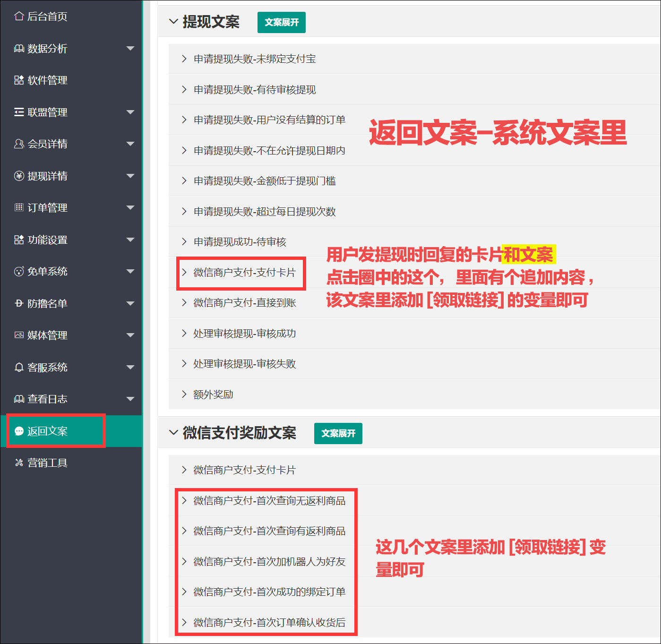Screen dimensions: 661x644
Task: Click the grid icon beside 功能设置
Action: tap(19, 240)
